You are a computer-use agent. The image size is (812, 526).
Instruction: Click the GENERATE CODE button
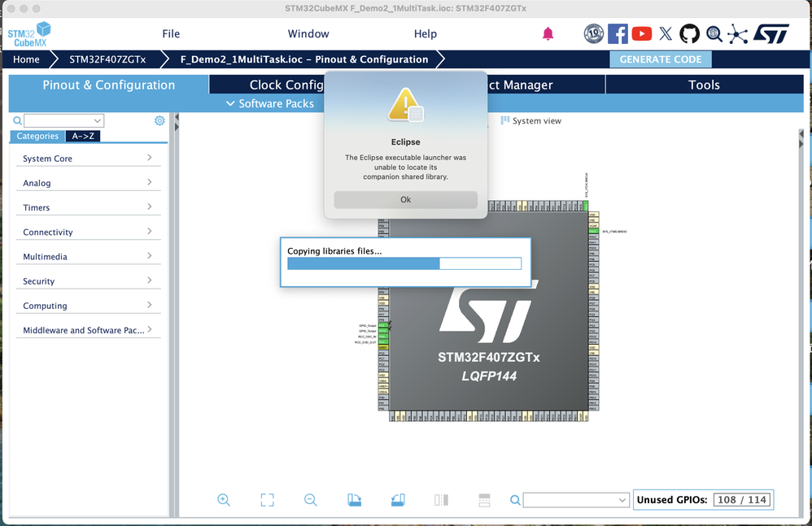pos(661,59)
